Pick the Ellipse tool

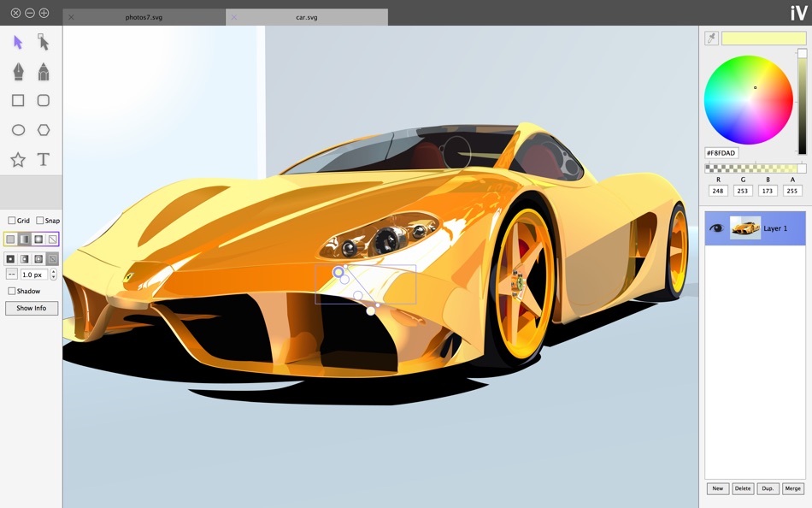click(x=18, y=130)
